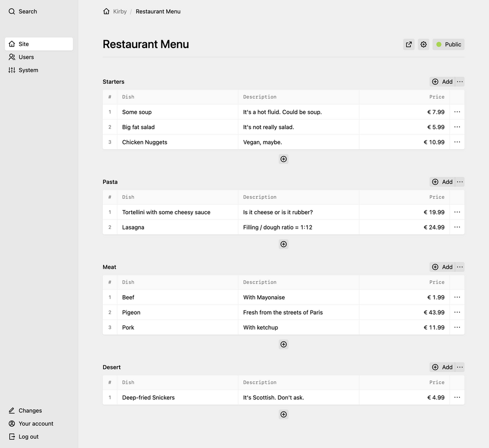
Task: Open System in sidebar menu
Action: [x=28, y=70]
